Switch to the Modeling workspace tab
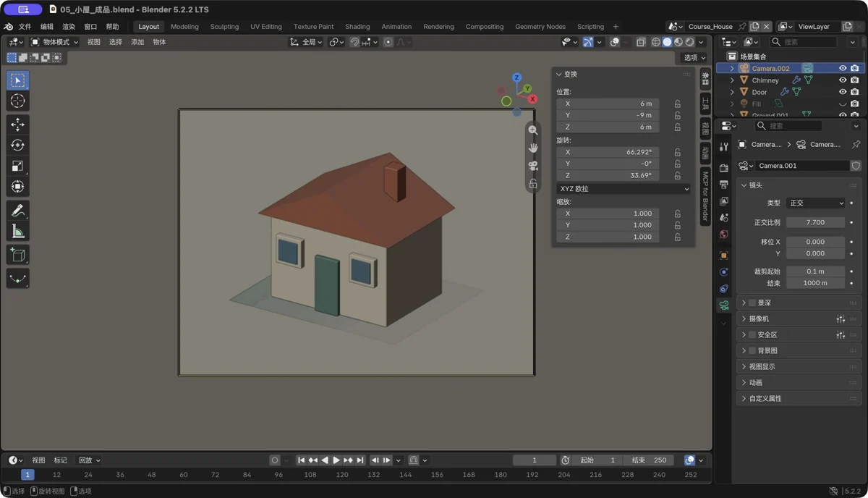Viewport: 868px width, 498px height. point(184,27)
